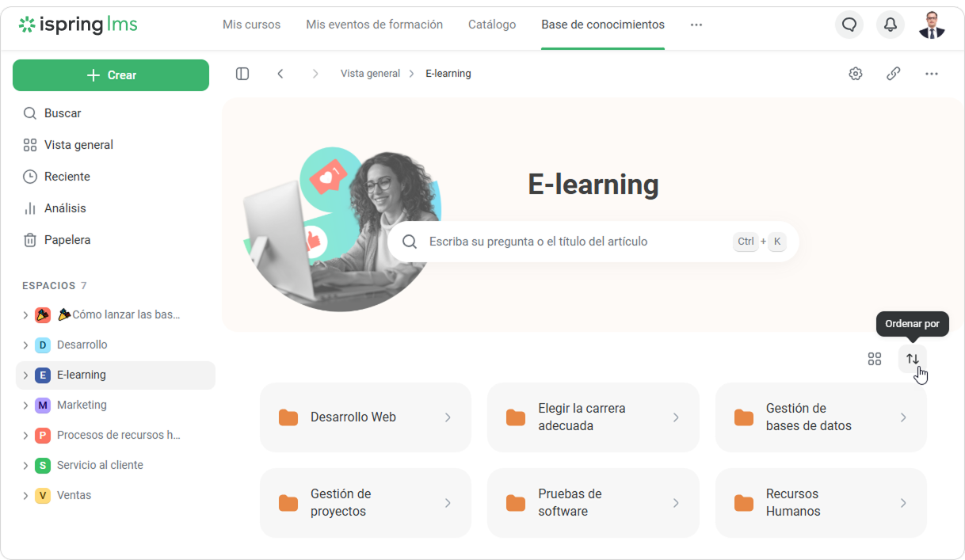Click the Vista general breadcrumb link
965x560 pixels.
pyautogui.click(x=370, y=74)
